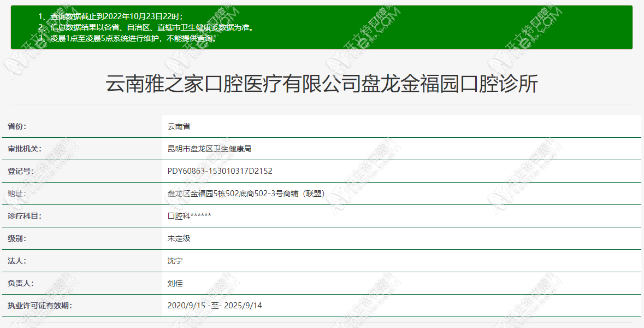Click the 地址 row label
Screen dimensions: 644x328
tap(17, 193)
